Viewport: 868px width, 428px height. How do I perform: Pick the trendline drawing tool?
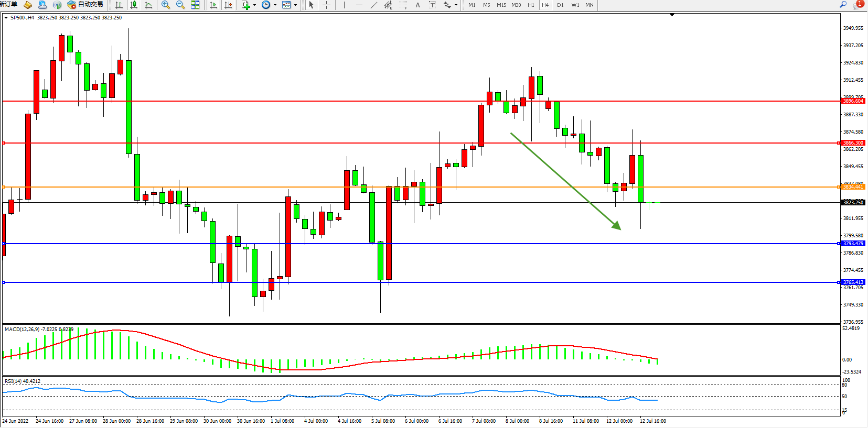click(x=373, y=5)
